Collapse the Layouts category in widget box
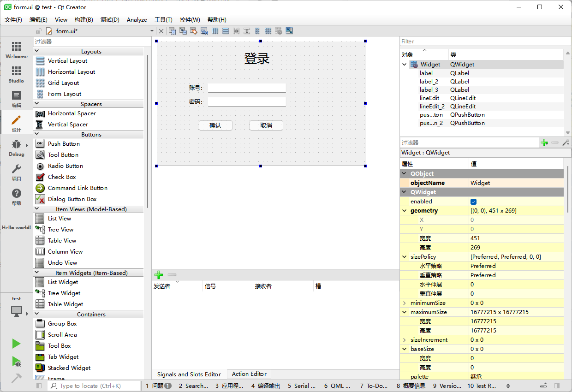Viewport: 572px width, 392px height. (x=37, y=51)
